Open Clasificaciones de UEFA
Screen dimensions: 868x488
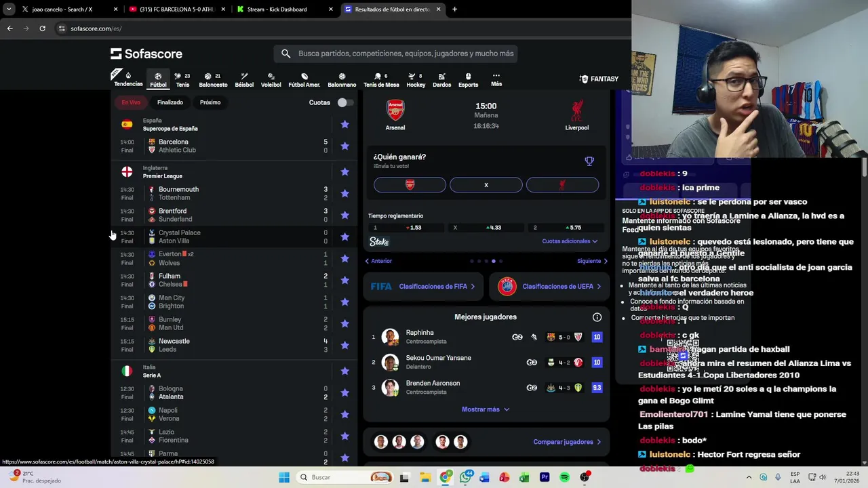(x=549, y=287)
